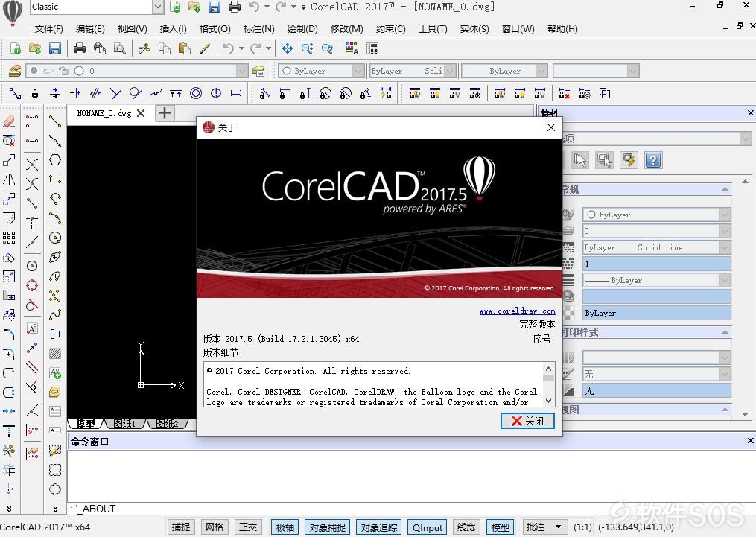Click the Undo arrow in standard toolbar
Viewport: 756px width, 537px height.
point(229,48)
